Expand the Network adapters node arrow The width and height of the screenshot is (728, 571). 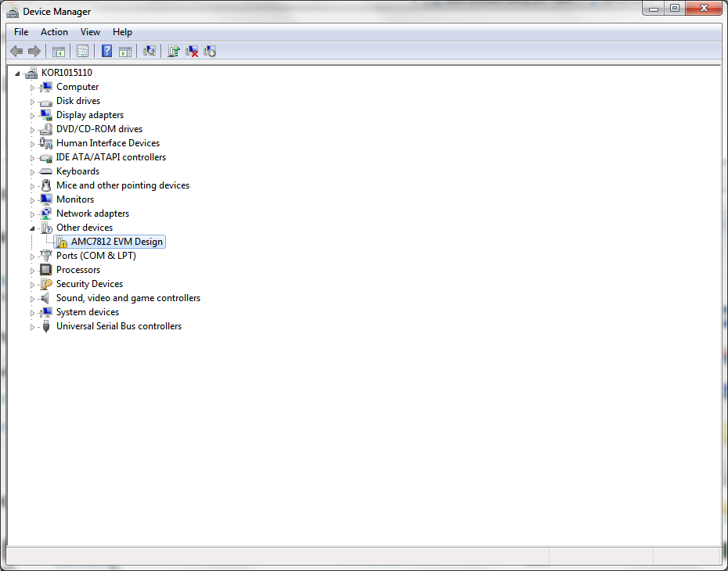pos(32,214)
